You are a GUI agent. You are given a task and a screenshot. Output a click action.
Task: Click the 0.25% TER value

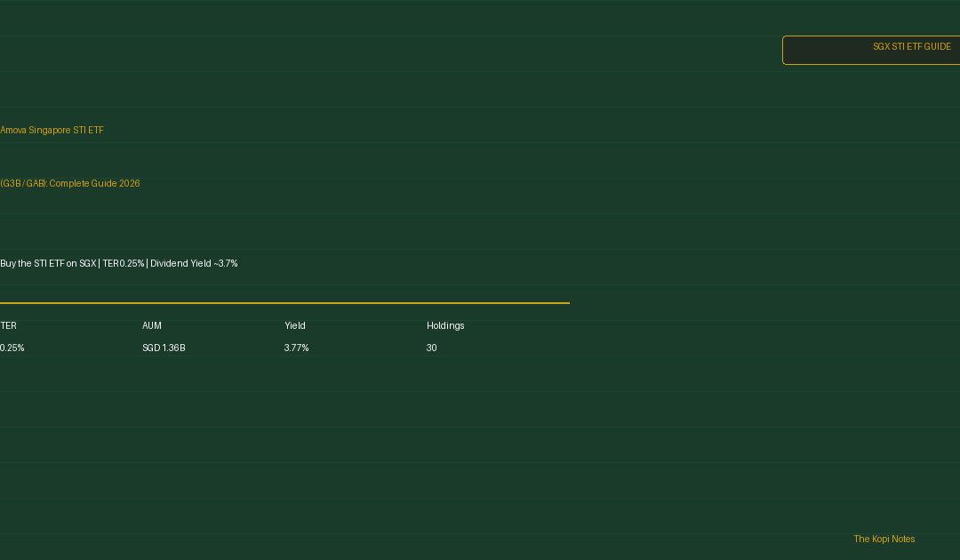[12, 348]
